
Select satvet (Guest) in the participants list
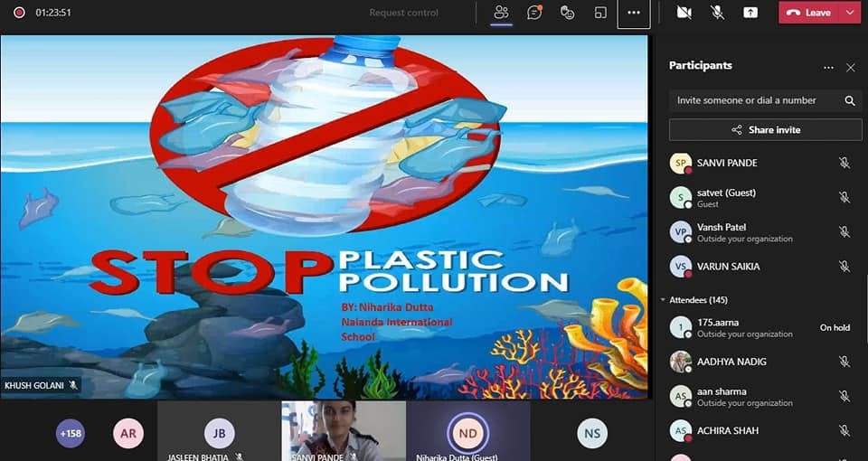coord(765,198)
